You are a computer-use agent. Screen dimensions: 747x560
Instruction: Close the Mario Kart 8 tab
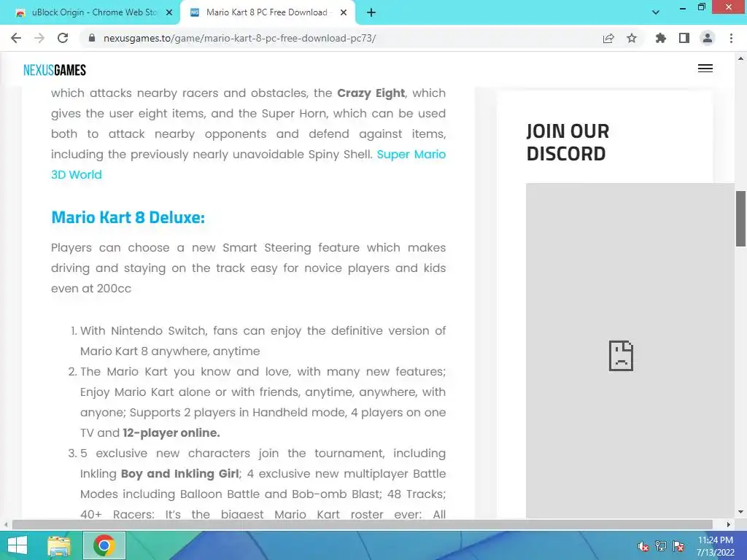pyautogui.click(x=344, y=13)
